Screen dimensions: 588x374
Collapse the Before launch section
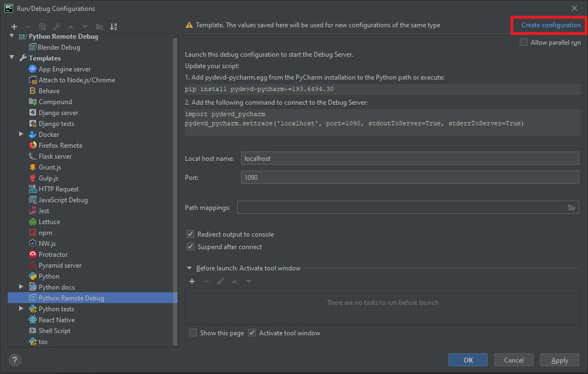click(189, 268)
